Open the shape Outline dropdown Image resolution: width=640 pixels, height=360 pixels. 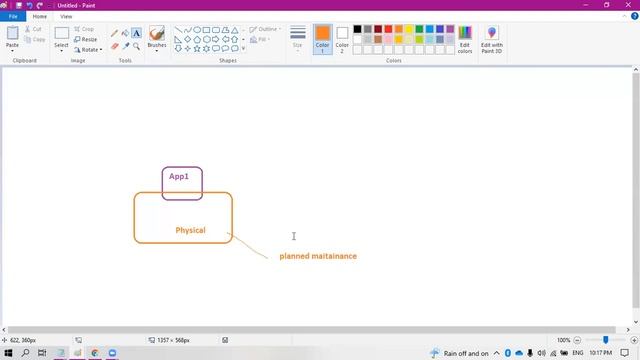coord(265,29)
